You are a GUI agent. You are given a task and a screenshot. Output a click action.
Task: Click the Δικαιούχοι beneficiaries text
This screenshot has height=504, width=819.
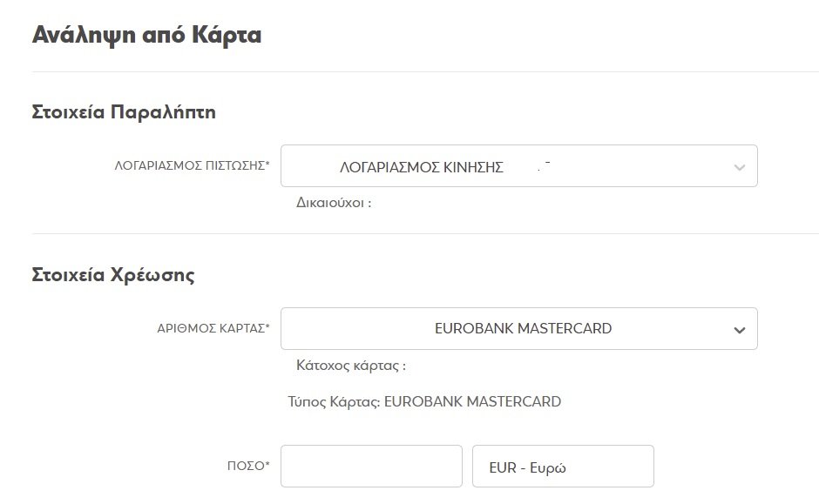point(334,203)
